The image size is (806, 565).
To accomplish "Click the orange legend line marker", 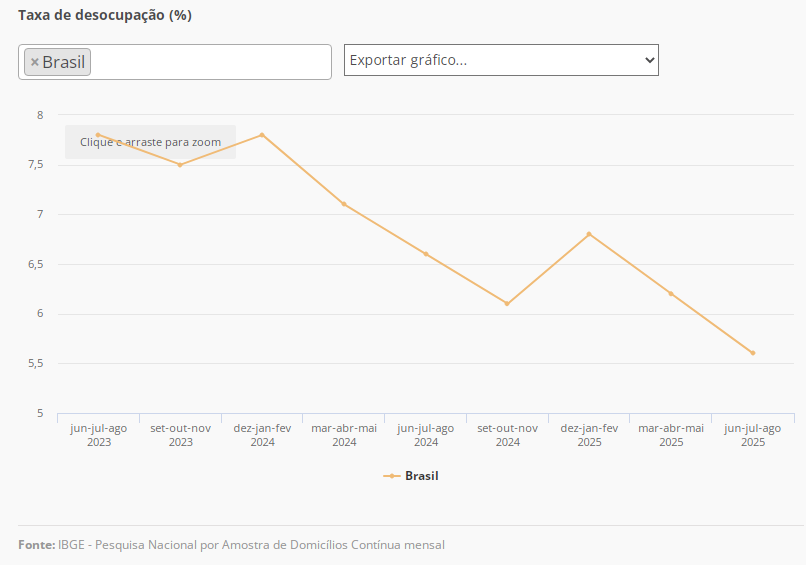I will coord(391,476).
